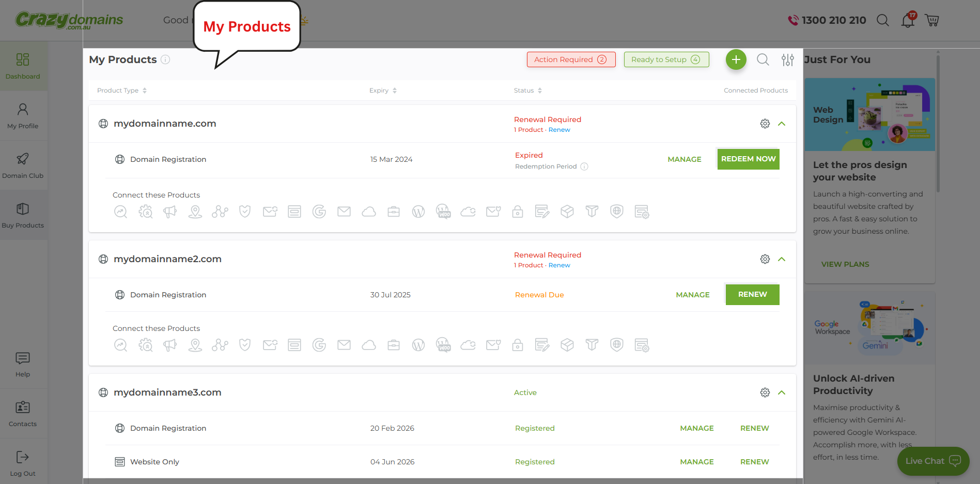Viewport: 980px width, 484px height.
Task: Click REDEEM NOW for mydomainname.com
Action: 749,159
